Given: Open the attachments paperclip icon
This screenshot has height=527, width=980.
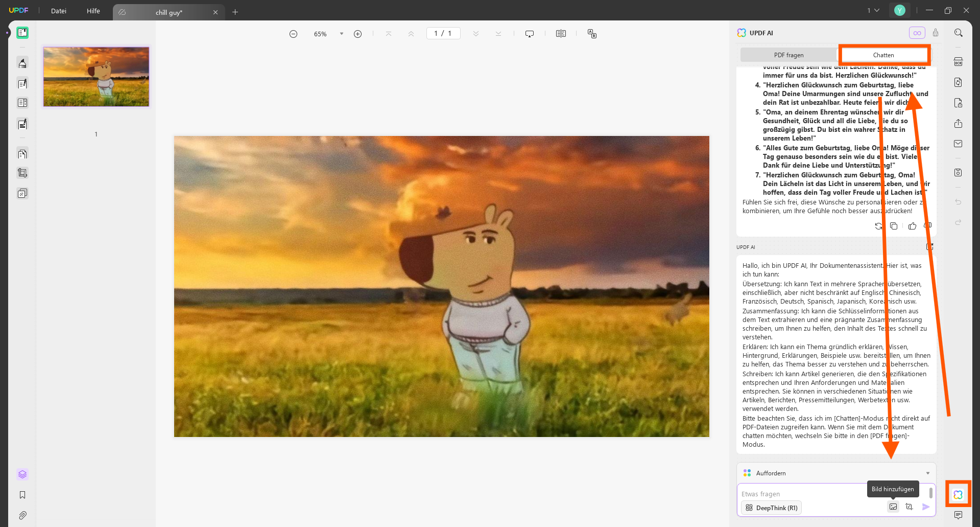Looking at the screenshot, I should [22, 515].
